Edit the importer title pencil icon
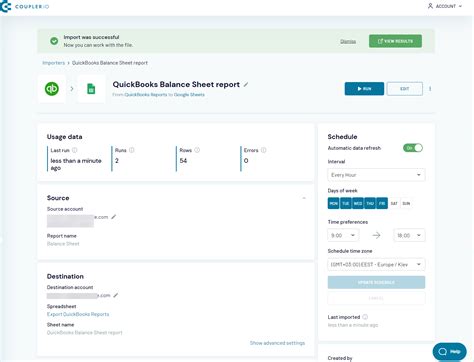Screen dimensions: 474x362 click(246, 85)
